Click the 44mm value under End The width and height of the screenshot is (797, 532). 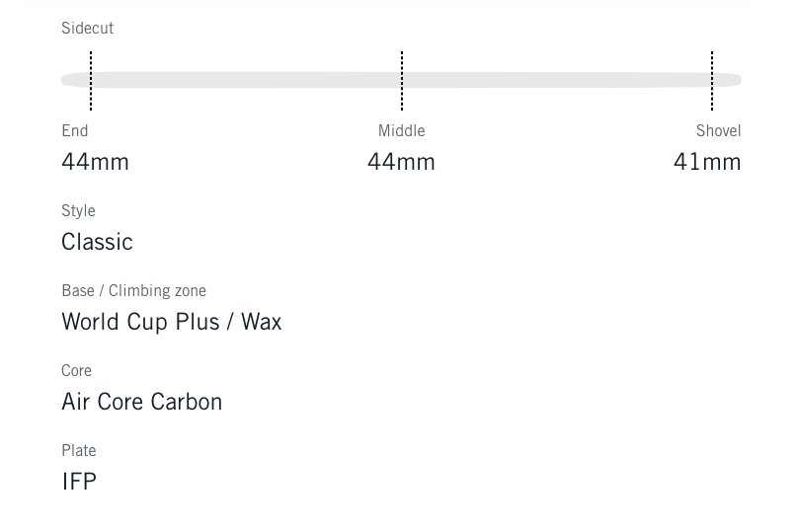pos(95,162)
